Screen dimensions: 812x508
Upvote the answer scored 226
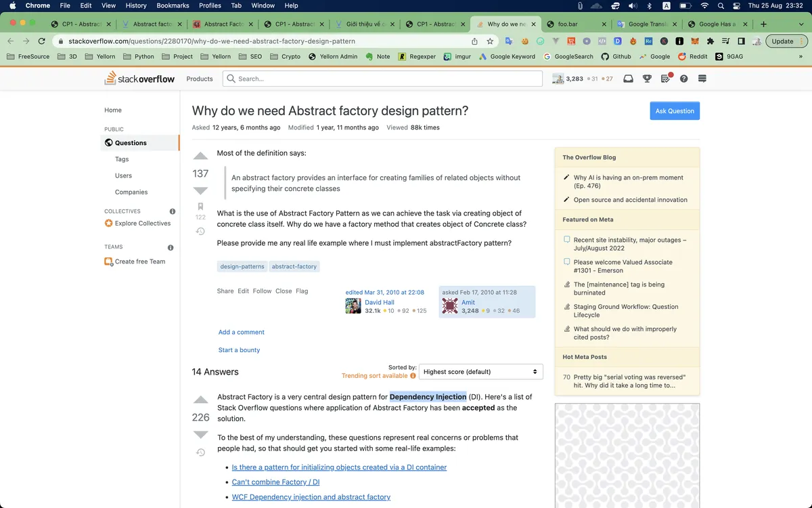200,400
